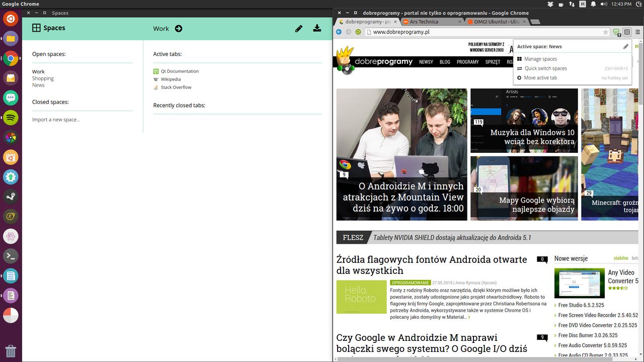Edit active space name via pencil in popup
644x362 pixels.
point(626,46)
